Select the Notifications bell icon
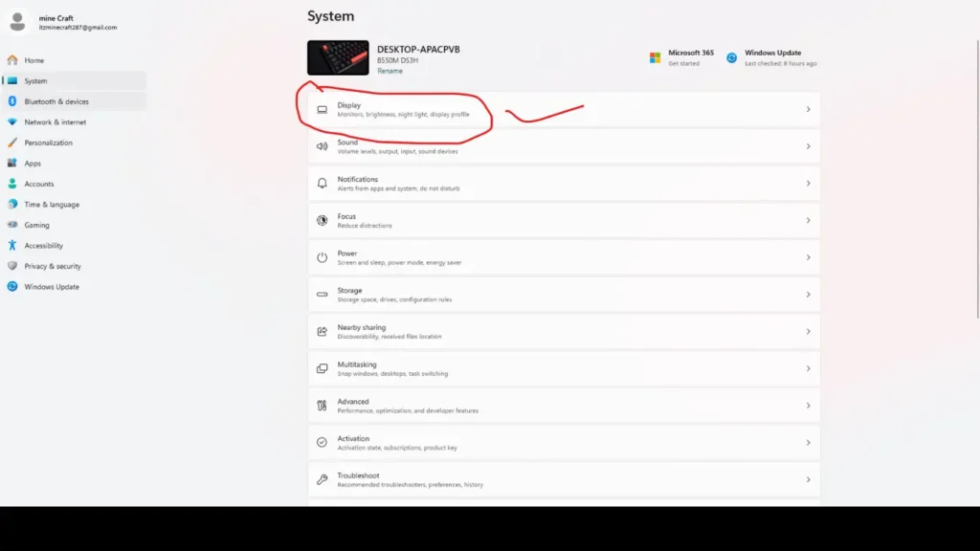 pos(323,183)
